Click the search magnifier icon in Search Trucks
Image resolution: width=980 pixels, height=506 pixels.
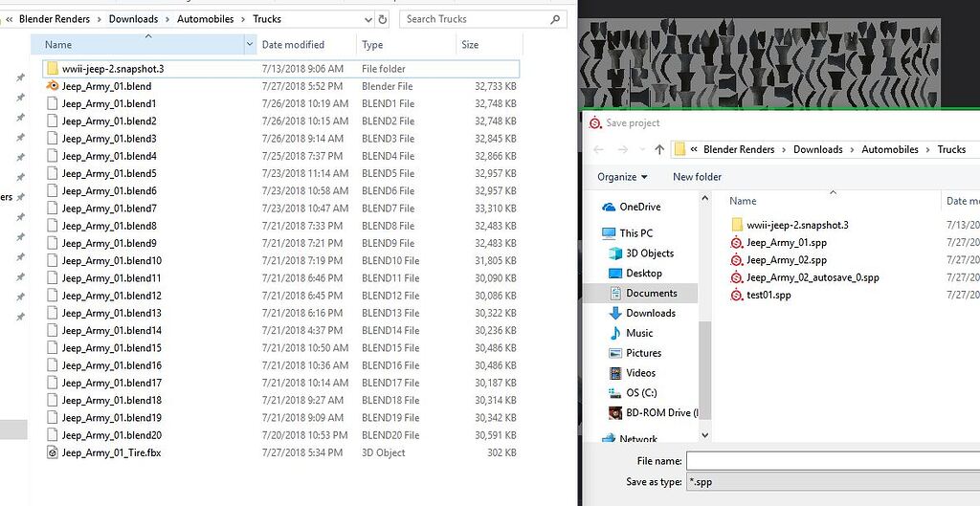click(x=554, y=19)
